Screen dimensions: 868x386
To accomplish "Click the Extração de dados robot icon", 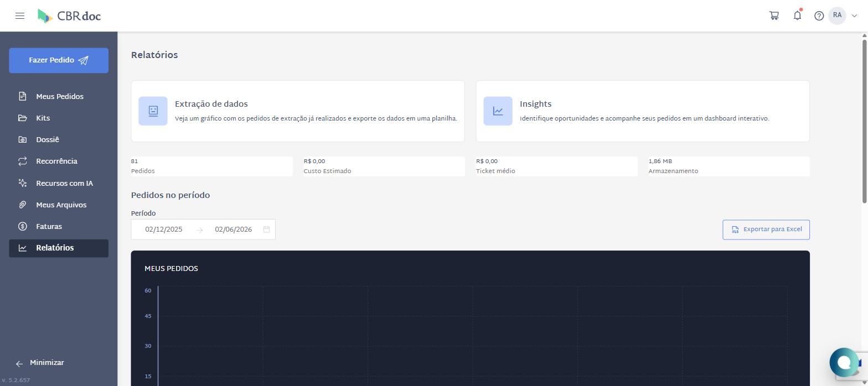I will [153, 111].
